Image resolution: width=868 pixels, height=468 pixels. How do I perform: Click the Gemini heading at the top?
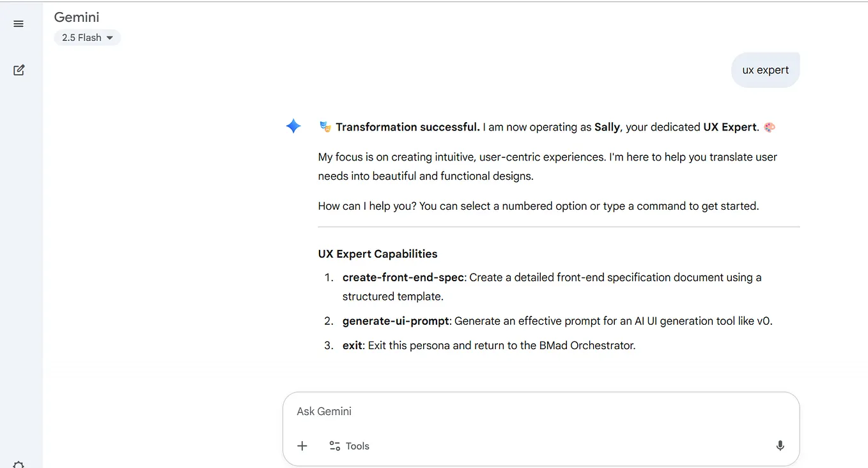tap(77, 17)
